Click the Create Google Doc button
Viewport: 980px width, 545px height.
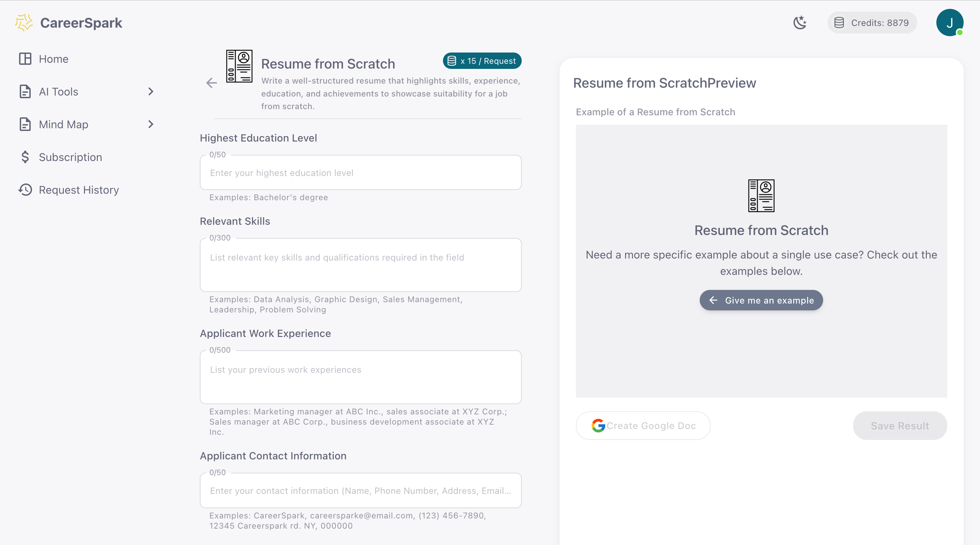(643, 426)
